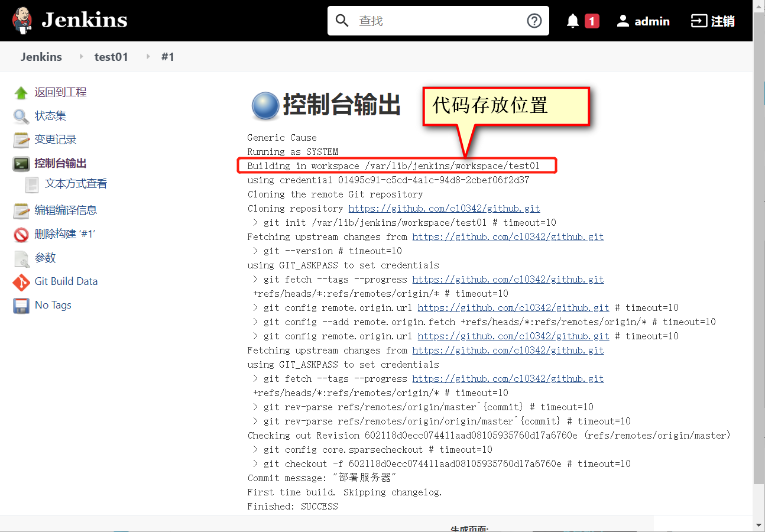Open URL on first git config remote.origin.url line

pyautogui.click(x=513, y=308)
